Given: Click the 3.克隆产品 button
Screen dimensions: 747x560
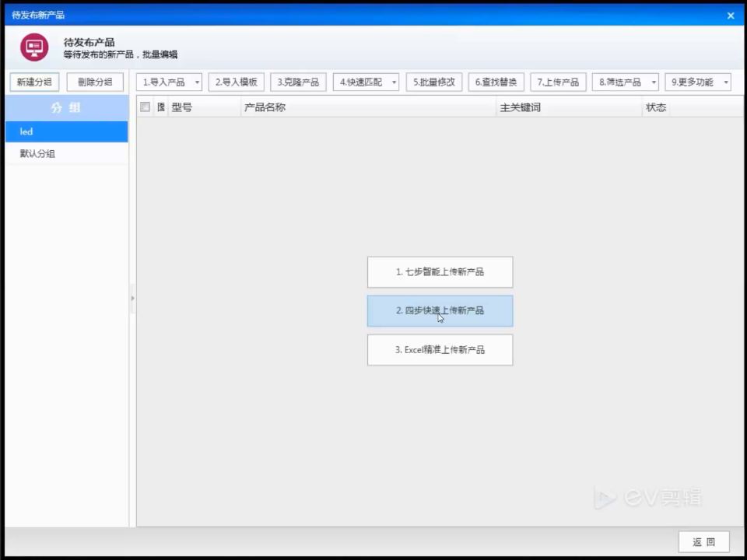Looking at the screenshot, I should 298,82.
